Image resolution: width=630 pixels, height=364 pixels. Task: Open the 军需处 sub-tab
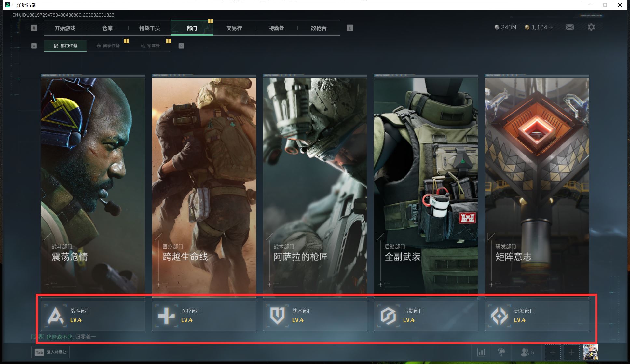click(150, 46)
